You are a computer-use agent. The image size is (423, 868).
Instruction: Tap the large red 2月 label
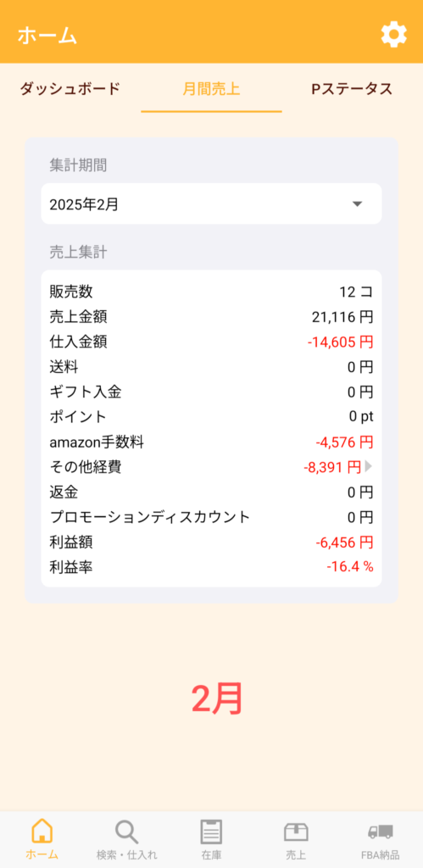217,698
